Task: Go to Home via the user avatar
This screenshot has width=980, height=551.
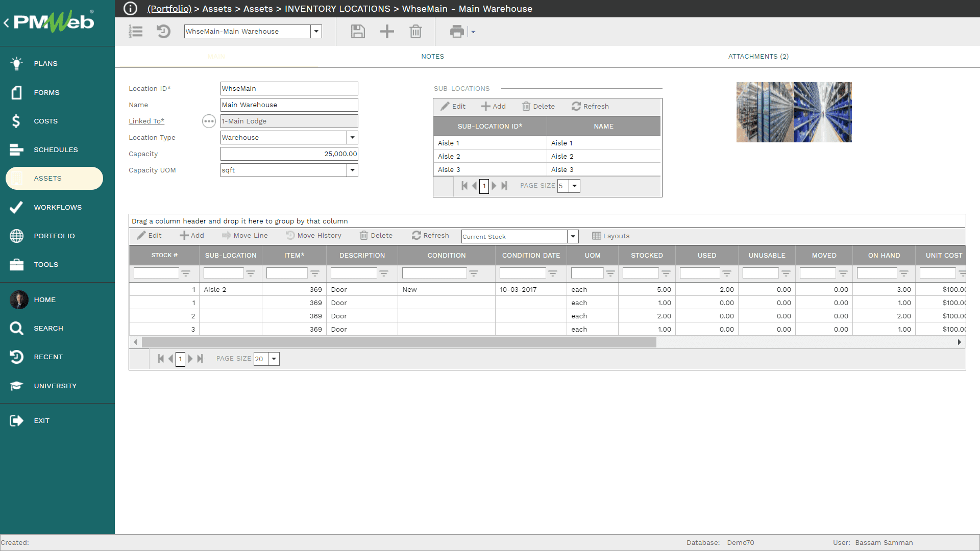Action: click(x=19, y=299)
